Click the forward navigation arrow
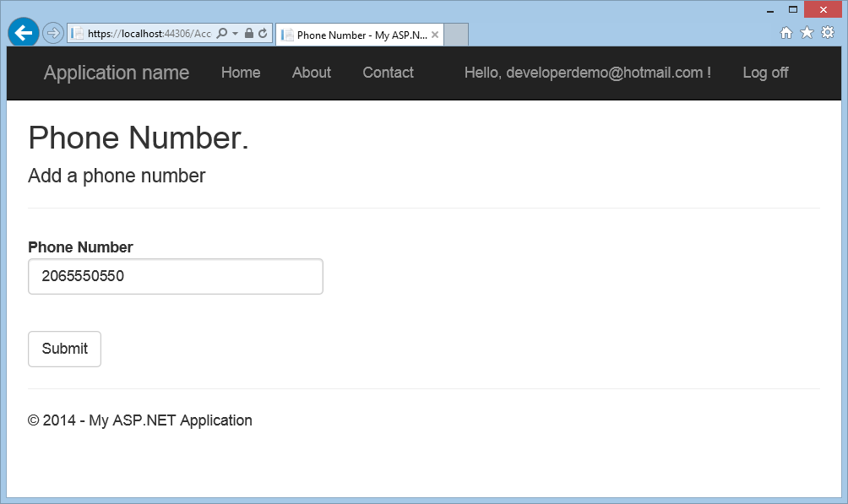The height and width of the screenshot is (504, 848). point(52,32)
